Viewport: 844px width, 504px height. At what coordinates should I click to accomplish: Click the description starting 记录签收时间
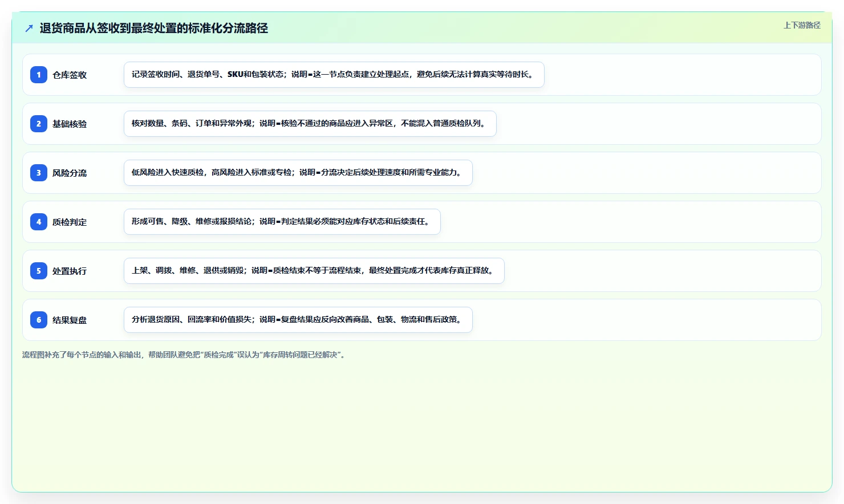[334, 75]
